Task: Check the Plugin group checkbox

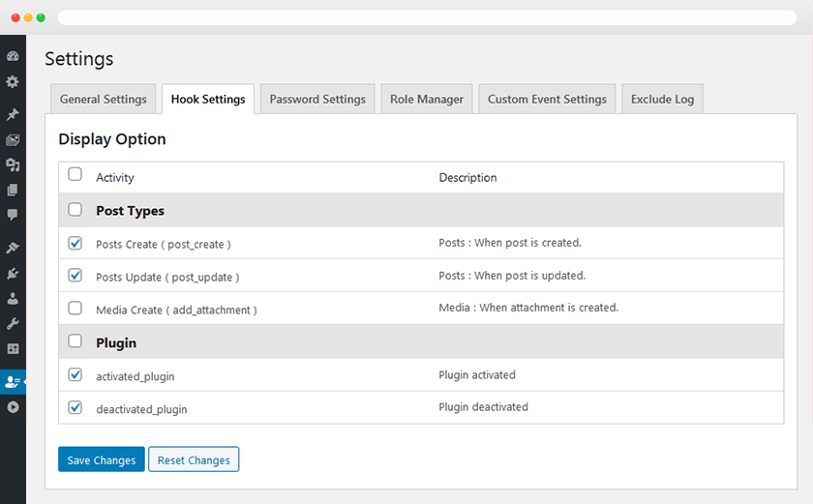Action: (x=75, y=342)
